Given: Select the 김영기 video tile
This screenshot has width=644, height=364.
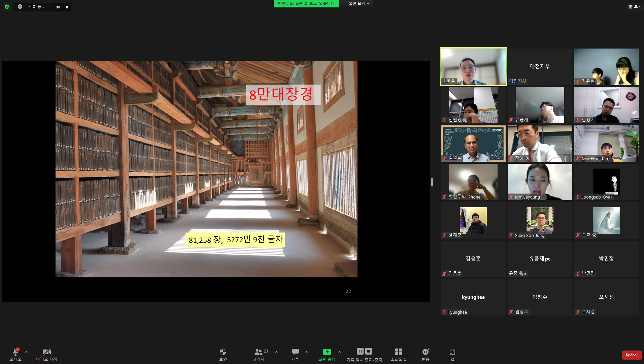Looking at the screenshot, I should (607, 105).
